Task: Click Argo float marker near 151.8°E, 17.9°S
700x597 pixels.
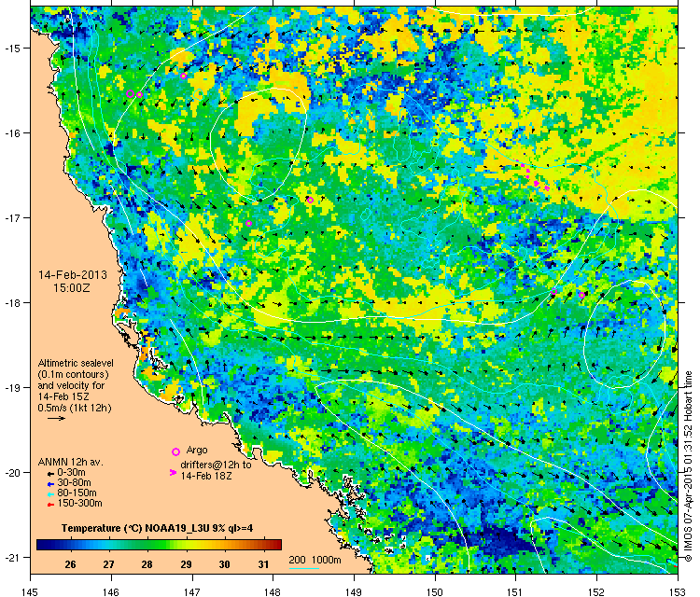Action: (x=581, y=295)
